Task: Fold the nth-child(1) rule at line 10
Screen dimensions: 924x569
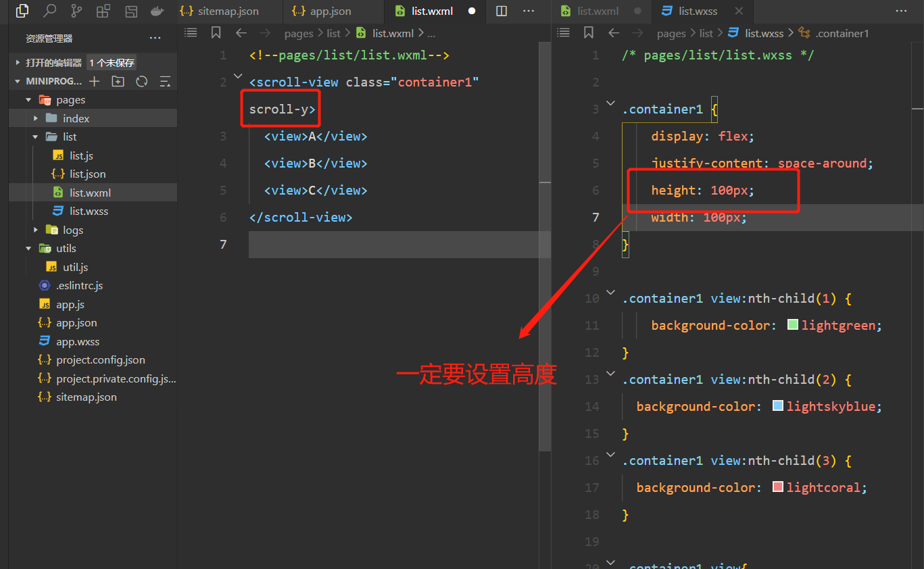Action: pyautogui.click(x=610, y=293)
